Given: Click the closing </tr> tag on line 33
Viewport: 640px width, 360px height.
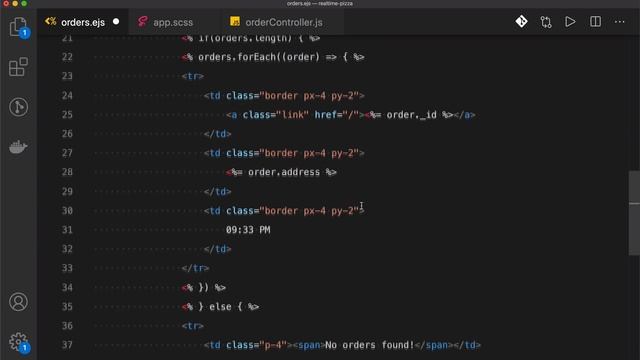Looking at the screenshot, I should (x=195, y=268).
